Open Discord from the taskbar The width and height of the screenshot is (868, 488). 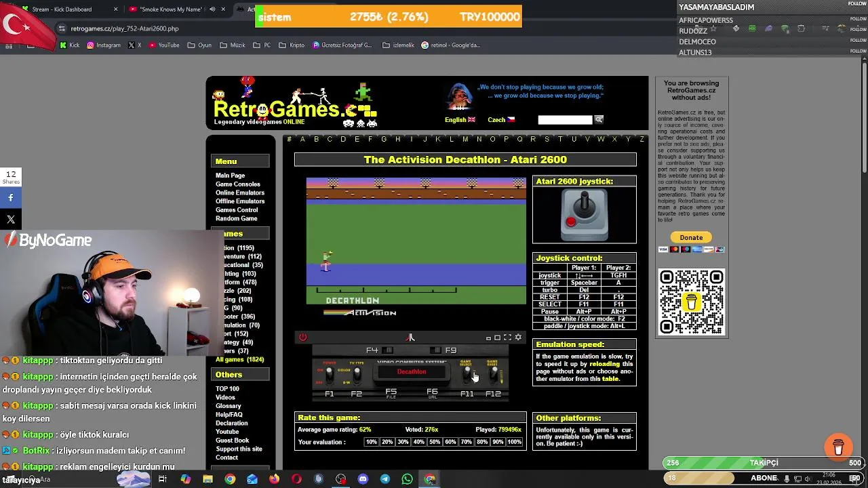coord(363,479)
